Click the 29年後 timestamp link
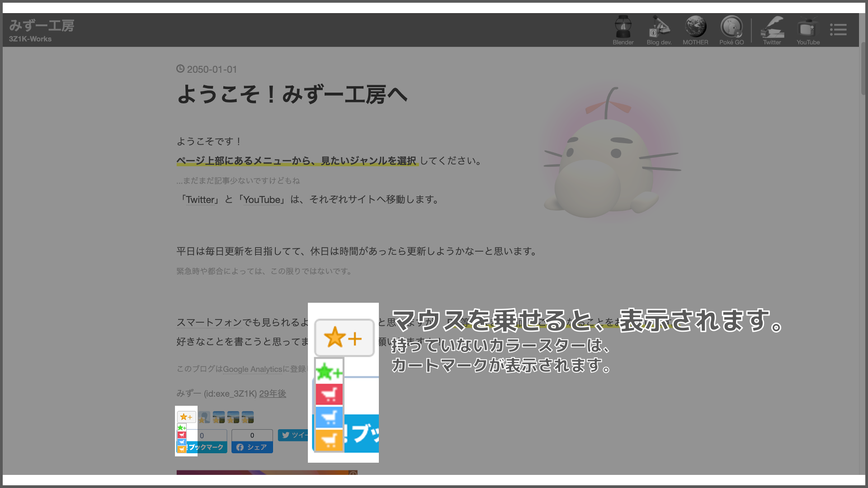The width and height of the screenshot is (868, 488). [273, 394]
